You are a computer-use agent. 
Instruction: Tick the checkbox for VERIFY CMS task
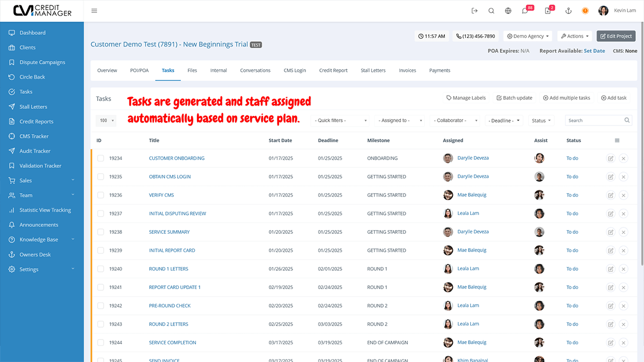(100, 195)
